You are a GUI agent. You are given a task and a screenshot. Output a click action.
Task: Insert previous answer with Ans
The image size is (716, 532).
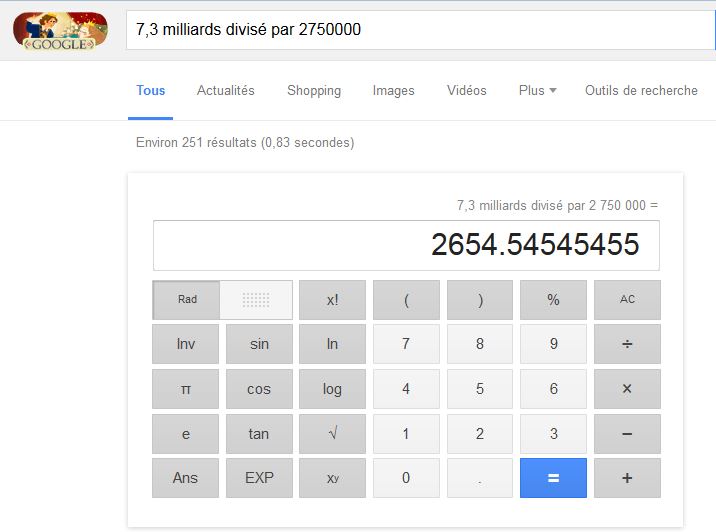(185, 478)
